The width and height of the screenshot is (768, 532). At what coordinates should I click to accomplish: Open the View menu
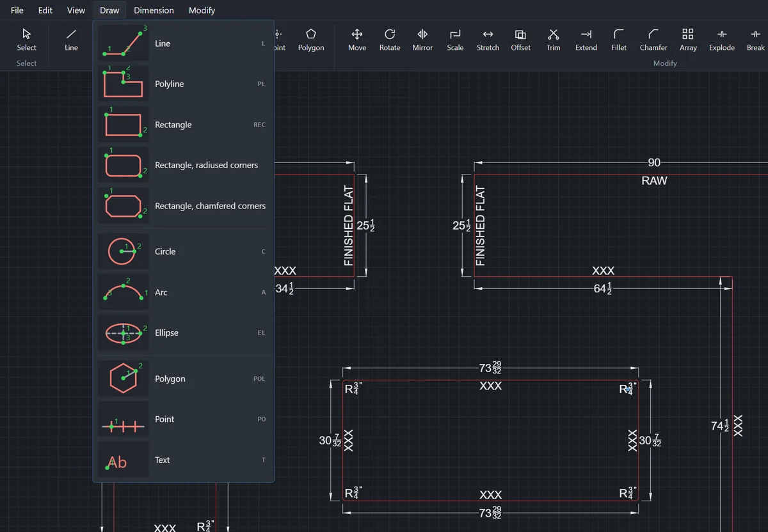(x=76, y=10)
